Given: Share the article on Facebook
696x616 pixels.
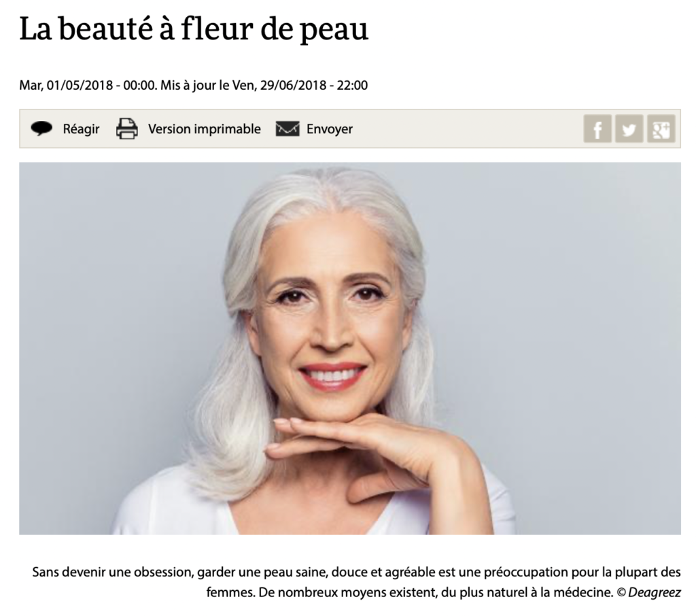Looking at the screenshot, I should tap(597, 129).
